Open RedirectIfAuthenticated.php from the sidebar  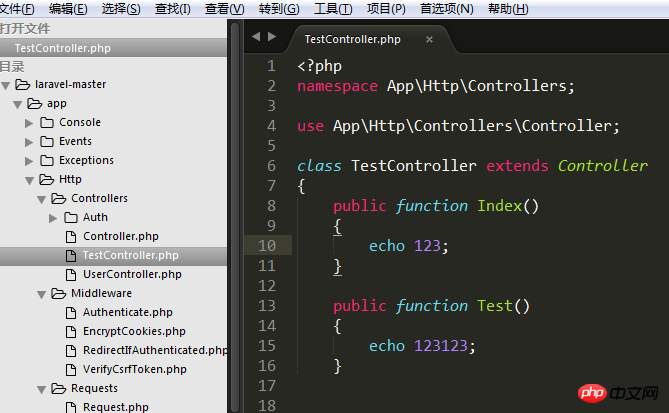(x=155, y=350)
